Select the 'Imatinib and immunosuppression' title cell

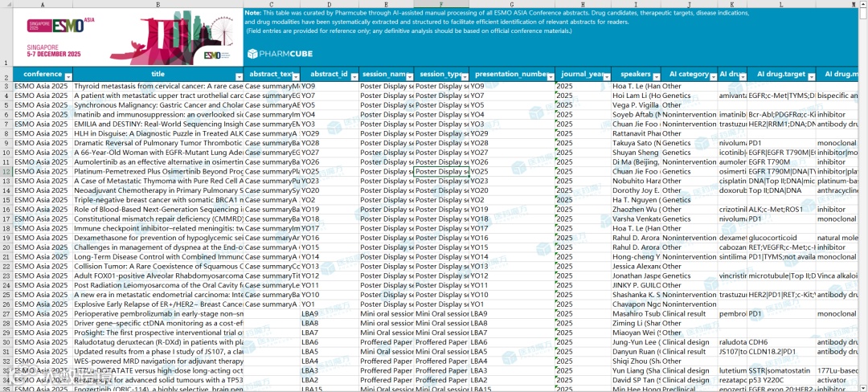click(158, 114)
